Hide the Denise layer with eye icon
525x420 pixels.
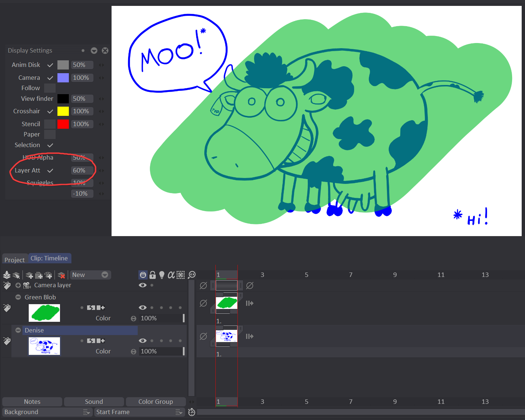[142, 341]
